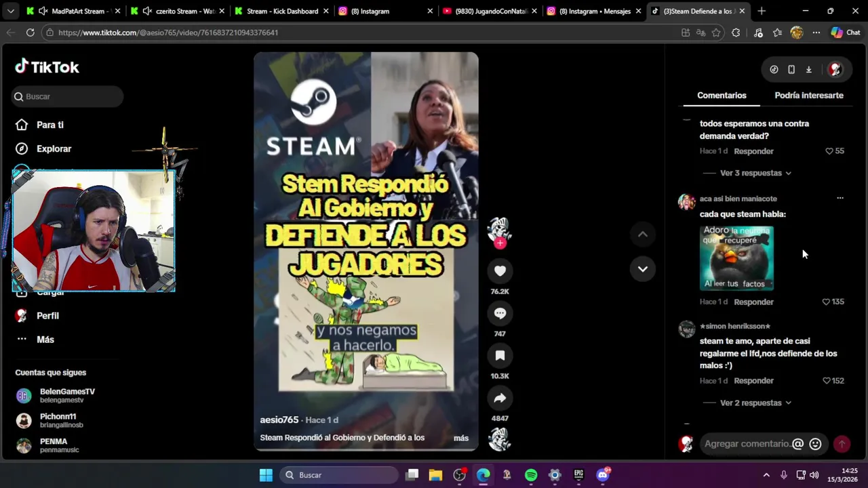Switch to the Podría interesarte tab
The width and height of the screenshot is (868, 488).
coord(809,96)
